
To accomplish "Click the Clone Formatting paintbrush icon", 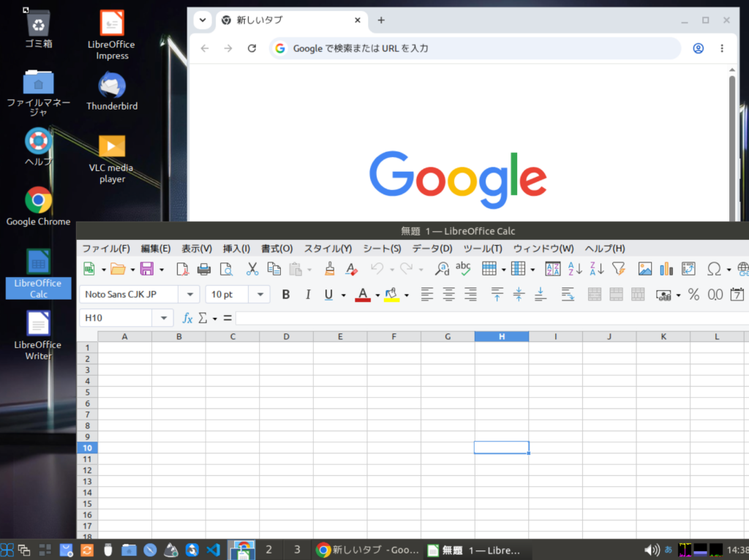I will [330, 269].
